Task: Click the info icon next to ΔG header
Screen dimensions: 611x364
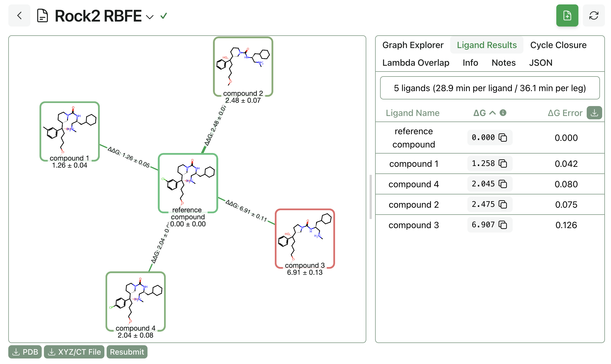Action: pyautogui.click(x=503, y=113)
